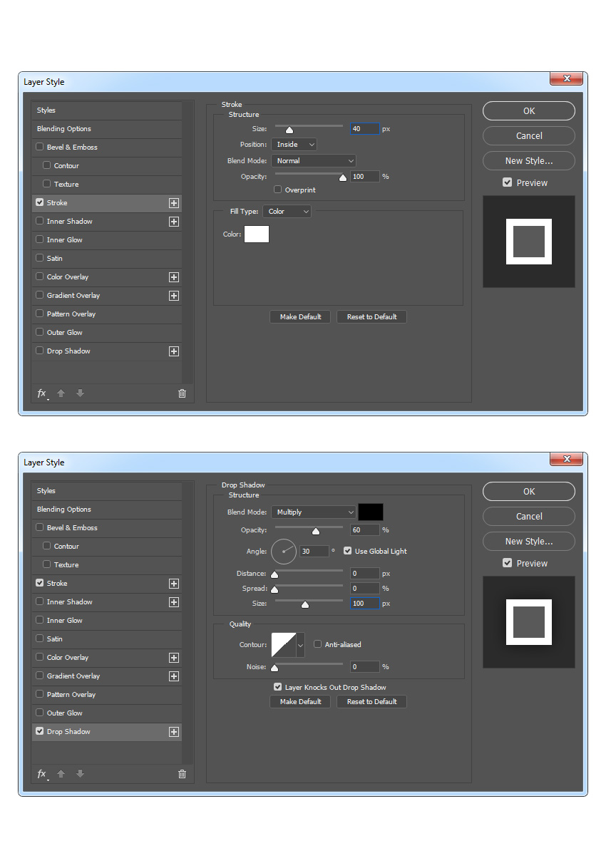
Task: Click stroke Size input field
Action: click(365, 129)
